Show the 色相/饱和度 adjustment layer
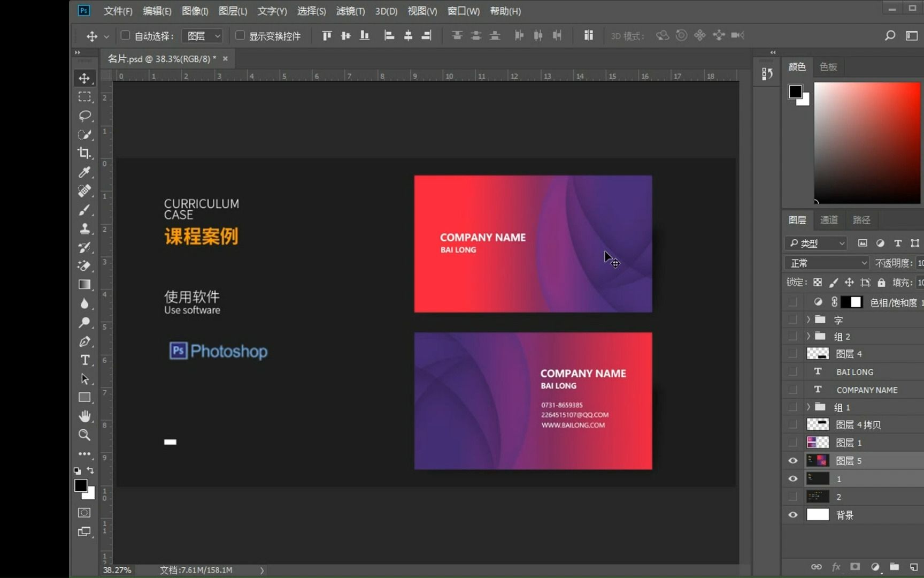Screen dimensions: 924x578 click(793, 302)
